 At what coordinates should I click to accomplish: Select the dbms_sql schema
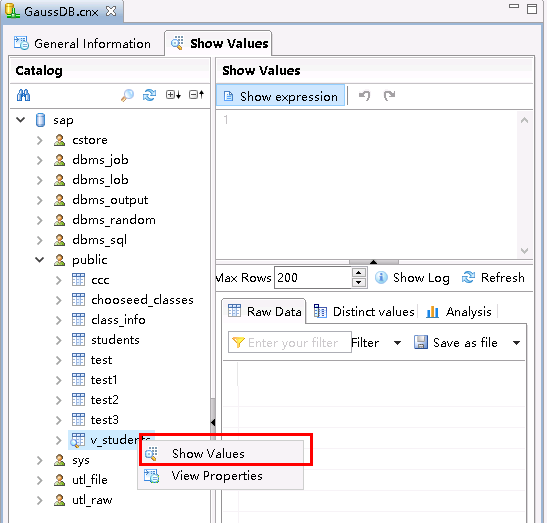click(x=99, y=240)
